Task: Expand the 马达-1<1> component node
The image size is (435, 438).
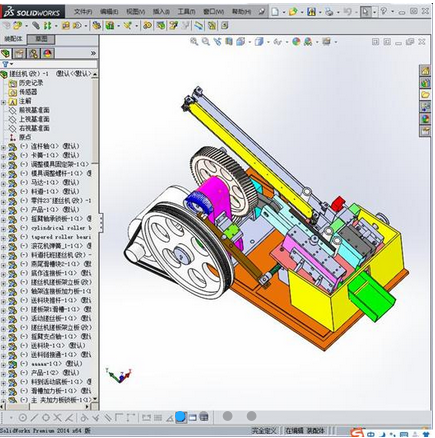Action: coord(3,183)
